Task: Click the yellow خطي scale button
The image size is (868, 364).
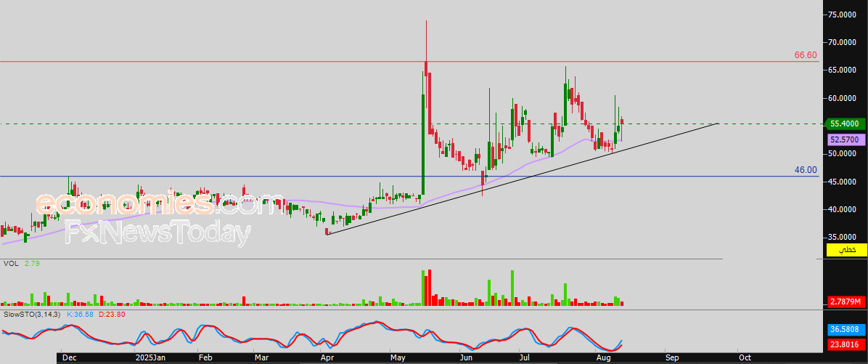Action: click(846, 250)
